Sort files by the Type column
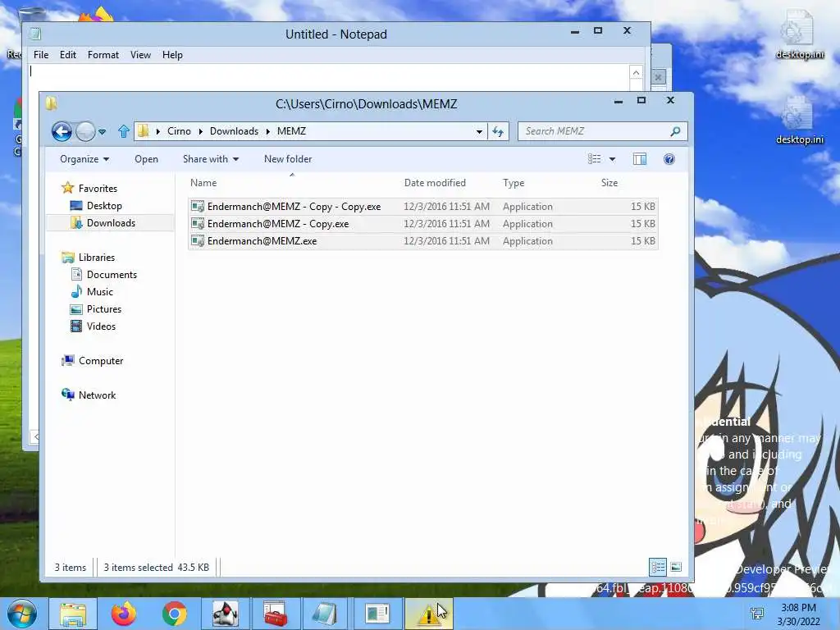Image resolution: width=840 pixels, height=630 pixels. 514,183
